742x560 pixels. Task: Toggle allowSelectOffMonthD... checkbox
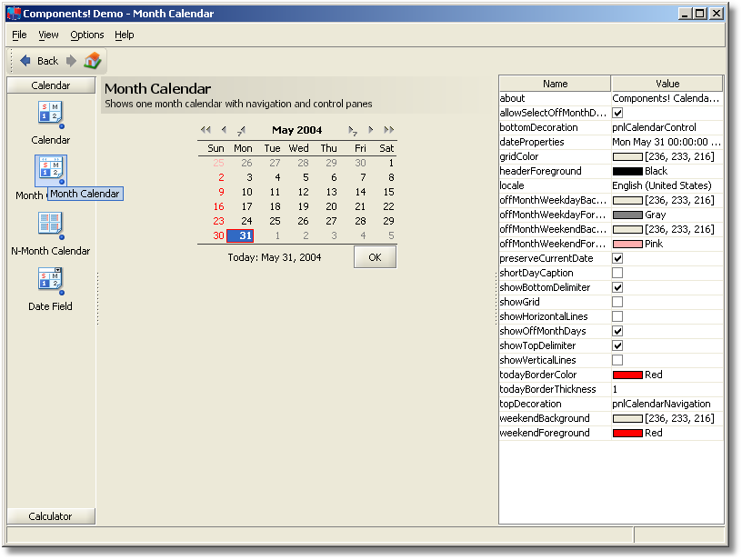(617, 113)
